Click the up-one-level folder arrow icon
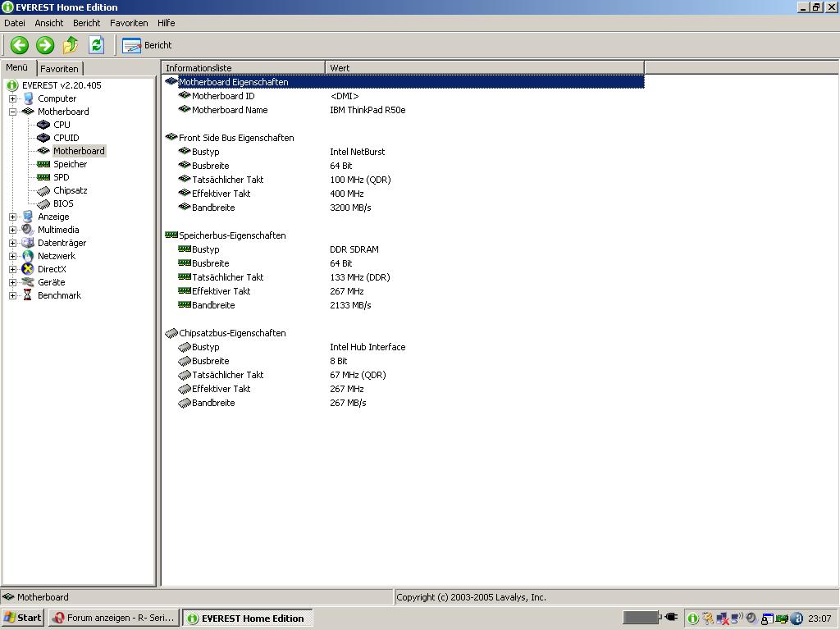This screenshot has height=630, width=840. (x=71, y=45)
